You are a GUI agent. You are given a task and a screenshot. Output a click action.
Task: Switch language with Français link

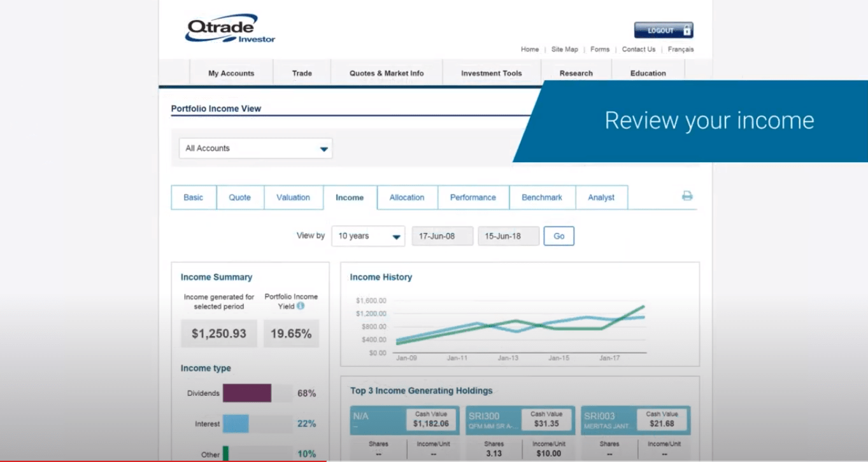[681, 49]
